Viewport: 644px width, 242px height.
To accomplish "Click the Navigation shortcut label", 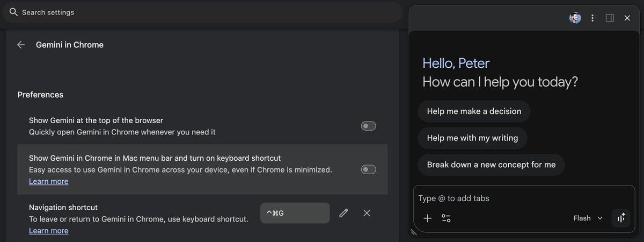I will pos(63,207).
